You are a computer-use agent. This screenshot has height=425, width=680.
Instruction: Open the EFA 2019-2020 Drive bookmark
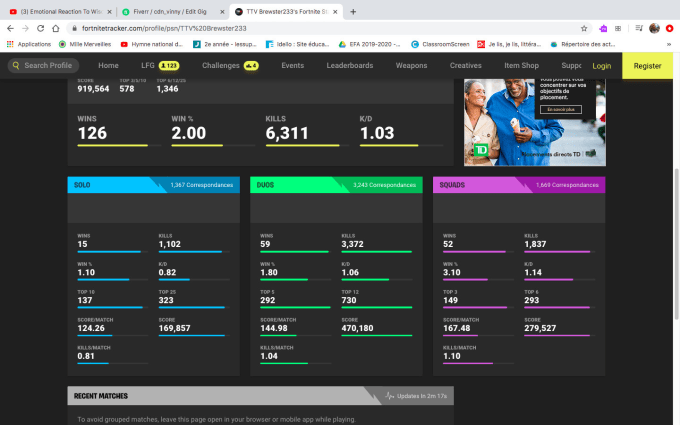click(x=369, y=44)
